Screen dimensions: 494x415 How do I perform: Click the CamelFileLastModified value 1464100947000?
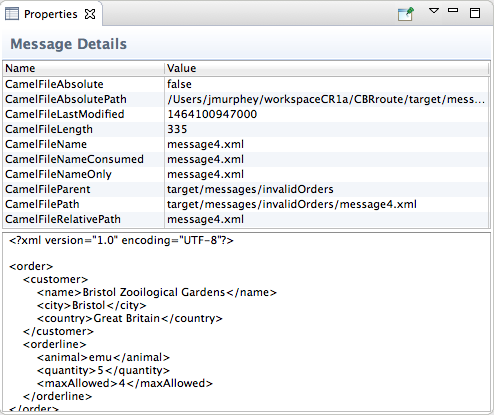pos(212,114)
